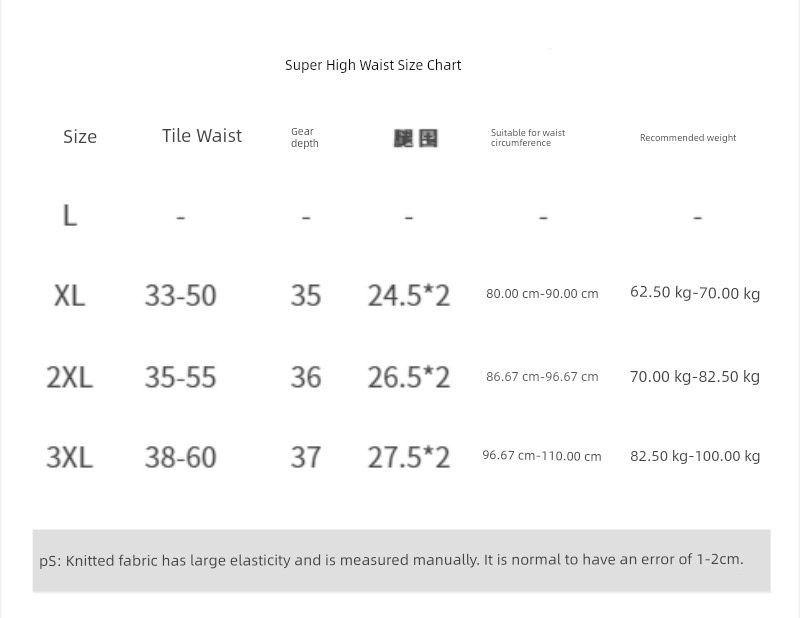Select the Gear depth column header
The height and width of the screenshot is (618, 800).
coord(305,137)
